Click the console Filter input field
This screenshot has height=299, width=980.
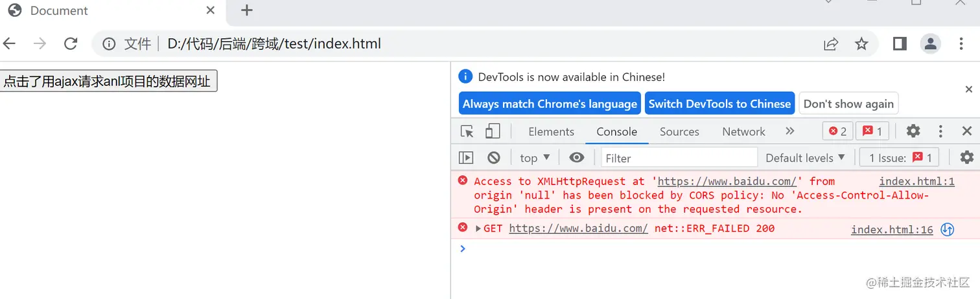click(x=679, y=157)
